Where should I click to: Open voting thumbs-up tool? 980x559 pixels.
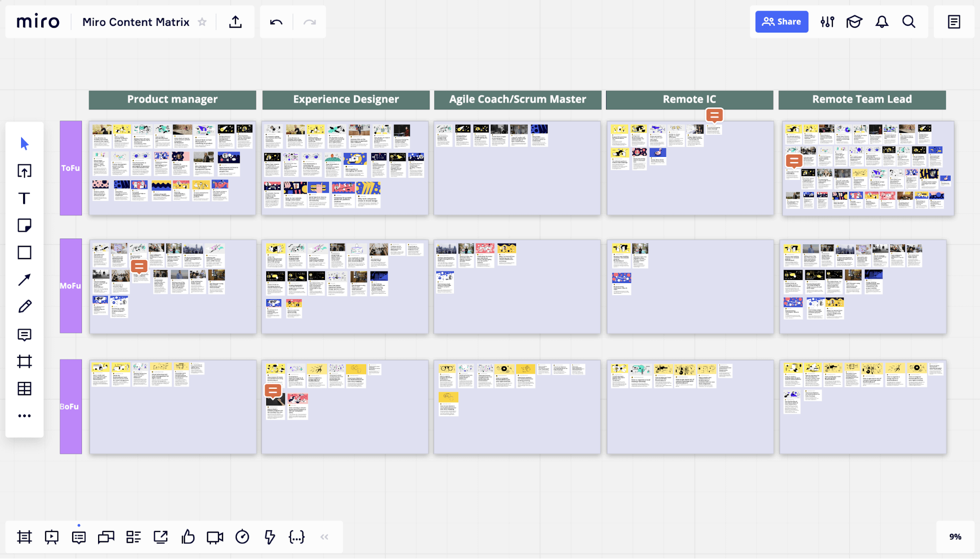(x=188, y=537)
